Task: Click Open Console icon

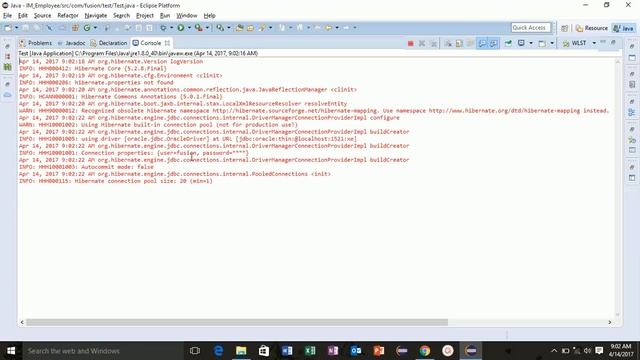Action: (542, 43)
